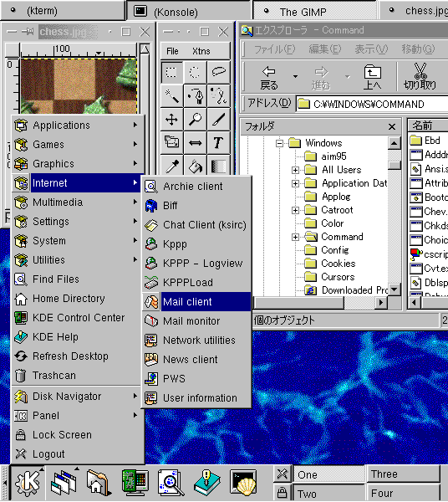This screenshot has width=448, height=502.
Task: Click the folder tree vertical scrollbar down arrow
Action: 395,289
